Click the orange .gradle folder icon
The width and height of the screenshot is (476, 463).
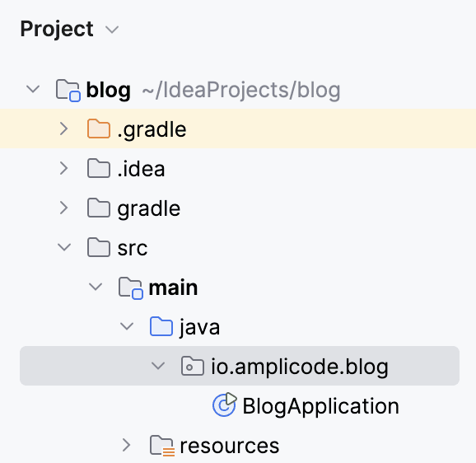click(x=99, y=129)
